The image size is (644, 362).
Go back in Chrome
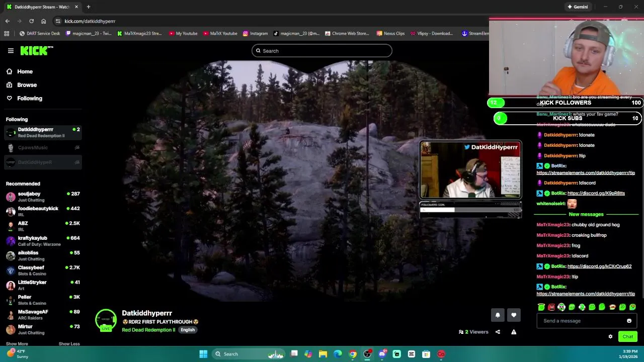click(7, 21)
